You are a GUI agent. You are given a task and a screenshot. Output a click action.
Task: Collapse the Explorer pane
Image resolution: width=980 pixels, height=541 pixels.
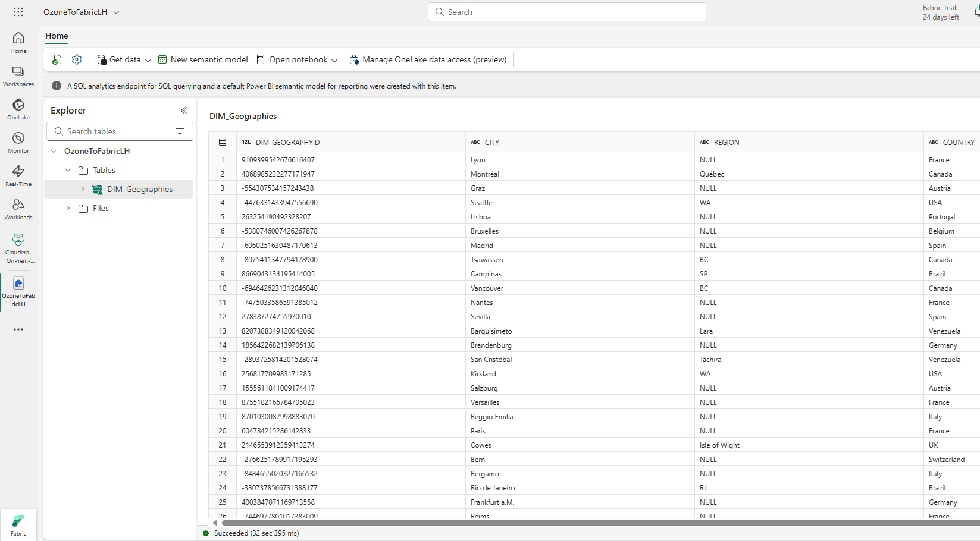[184, 111]
